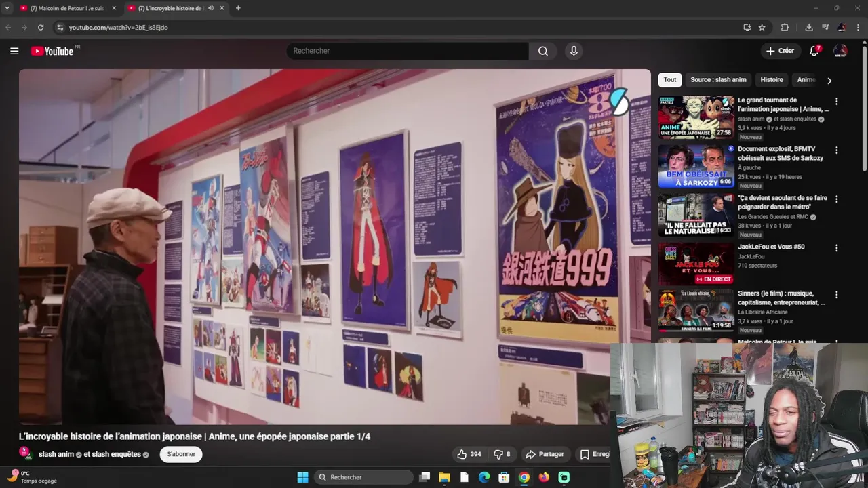Switch to the Malcolm de Retour tab
Screen dimensions: 868x488
tap(68, 8)
